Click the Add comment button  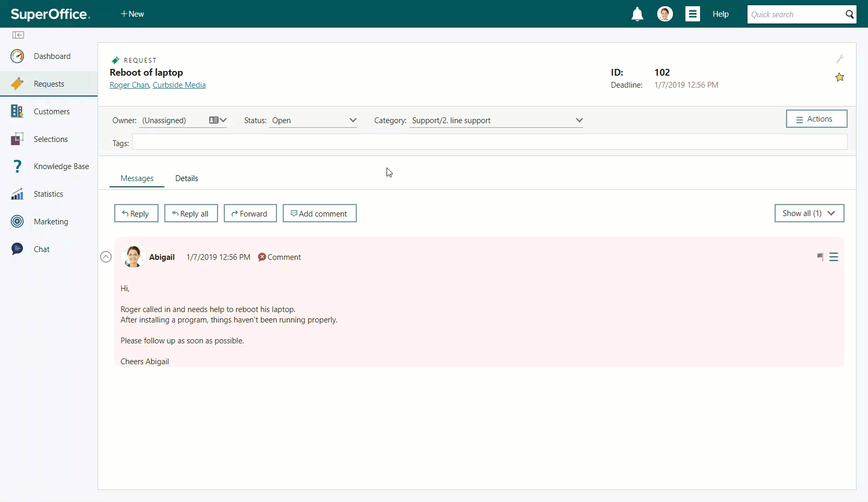[x=319, y=213]
